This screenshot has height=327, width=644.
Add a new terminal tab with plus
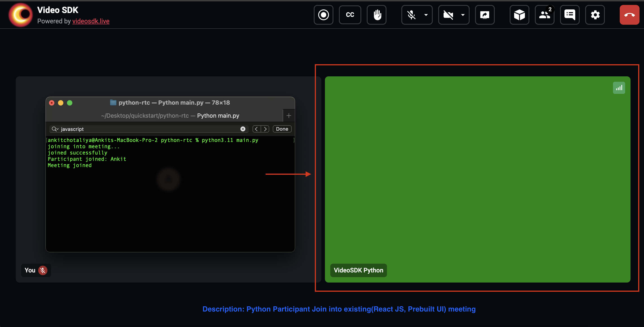click(289, 116)
